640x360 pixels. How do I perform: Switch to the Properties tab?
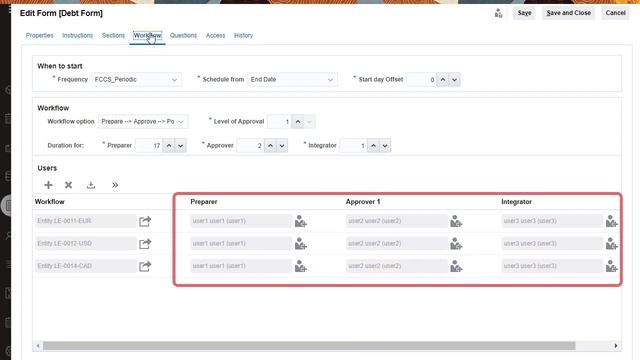tap(40, 36)
